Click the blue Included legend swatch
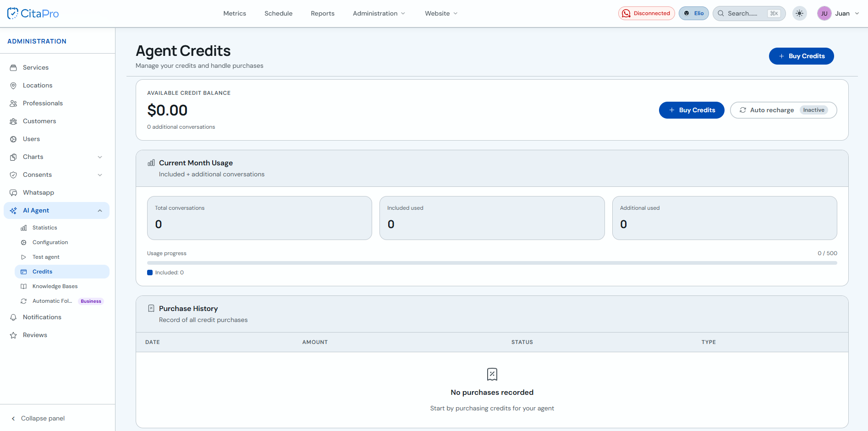The image size is (868, 431). point(150,273)
